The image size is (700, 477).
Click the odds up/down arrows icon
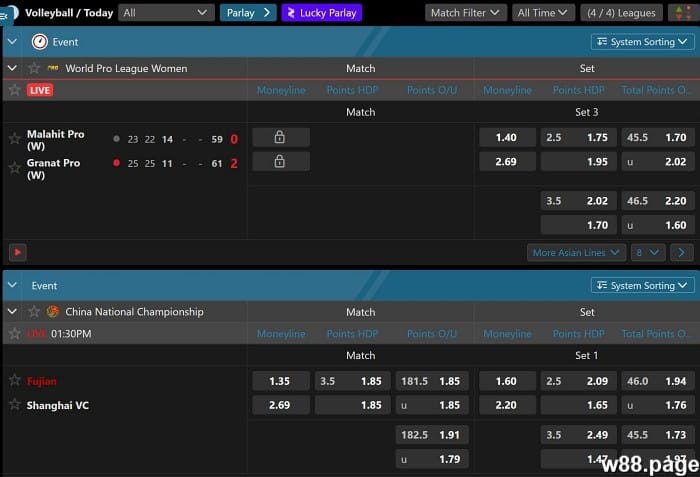tap(683, 13)
